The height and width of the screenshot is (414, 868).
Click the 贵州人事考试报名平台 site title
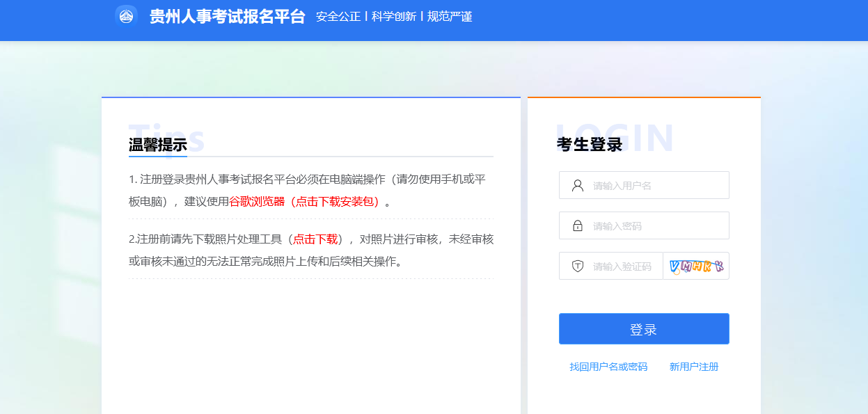227,17
